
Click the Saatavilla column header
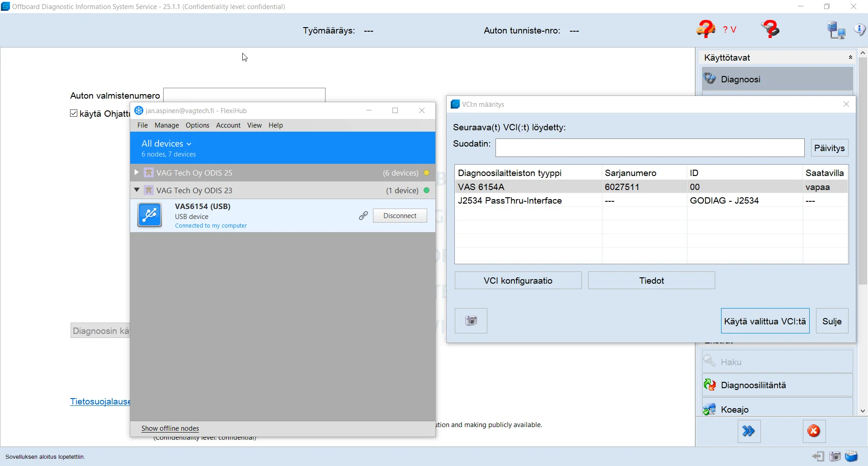tap(826, 173)
